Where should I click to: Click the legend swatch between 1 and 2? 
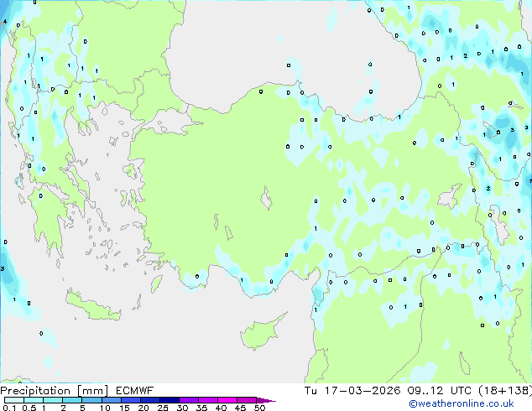(53, 400)
